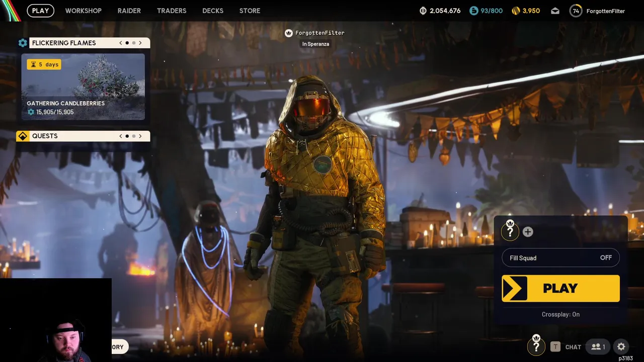Go to next Quests page
This screenshot has height=362, width=644.
[140, 136]
